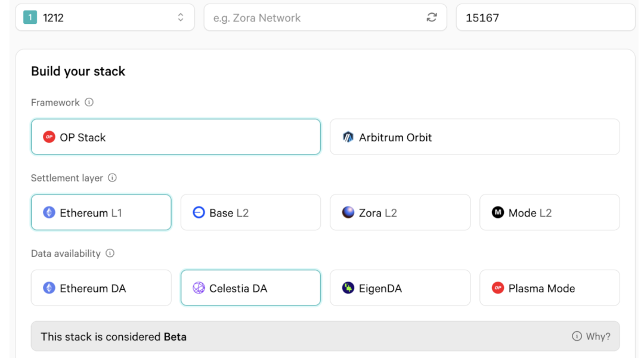Choose Base L2 as settlement layer
644x358 pixels.
[x=250, y=212]
